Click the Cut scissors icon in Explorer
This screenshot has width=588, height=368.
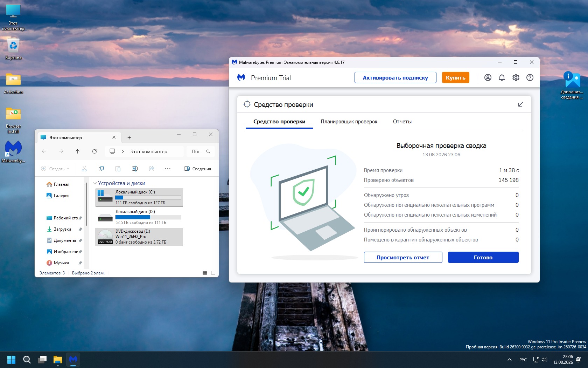click(x=84, y=169)
